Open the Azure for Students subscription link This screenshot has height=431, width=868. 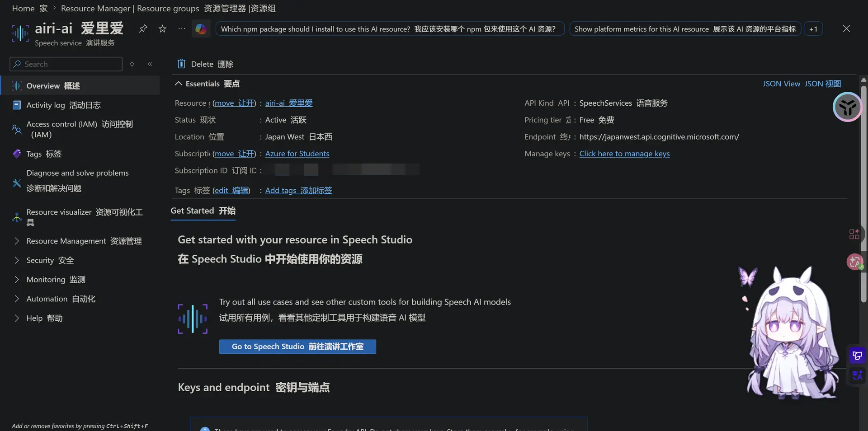pyautogui.click(x=297, y=154)
